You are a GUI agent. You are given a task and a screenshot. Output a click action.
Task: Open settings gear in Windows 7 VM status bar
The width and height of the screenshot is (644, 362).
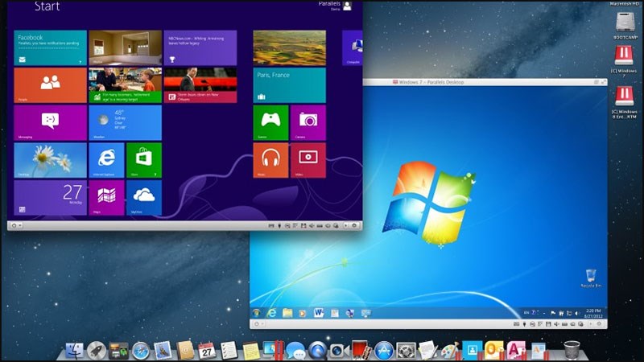click(599, 324)
